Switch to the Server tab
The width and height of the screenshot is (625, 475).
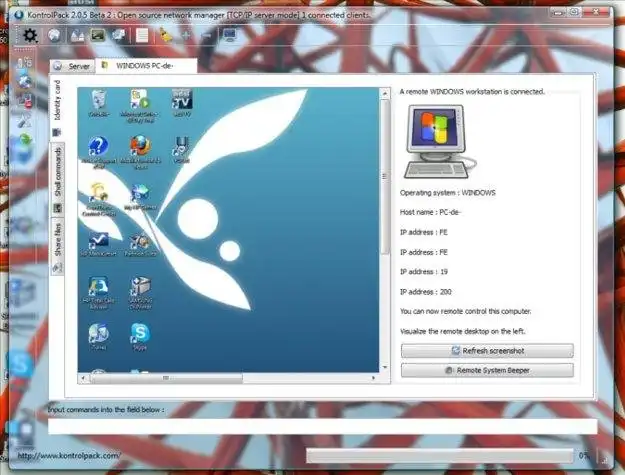[x=73, y=66]
